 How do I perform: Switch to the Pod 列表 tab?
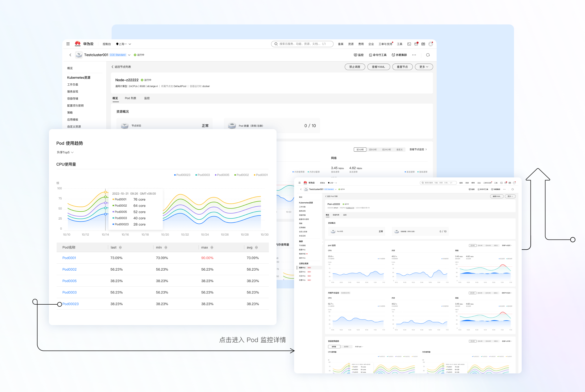[x=130, y=98]
